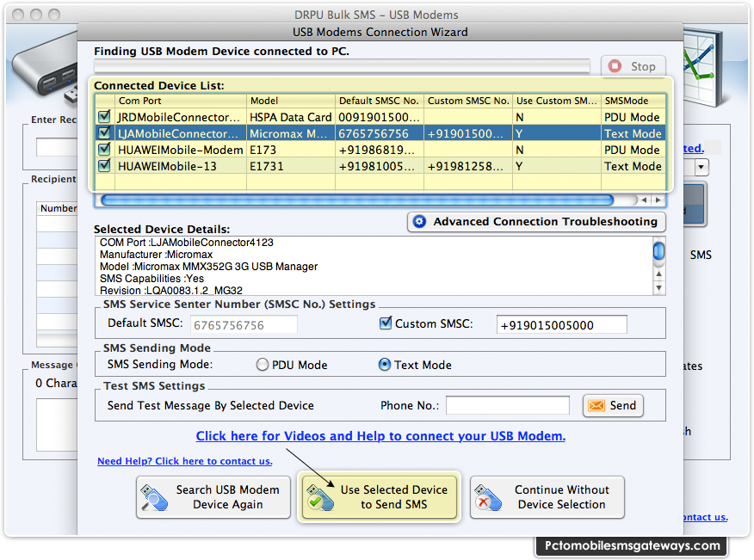Send the test message with Send button
Screen dimensions: 754x560
pos(613,406)
